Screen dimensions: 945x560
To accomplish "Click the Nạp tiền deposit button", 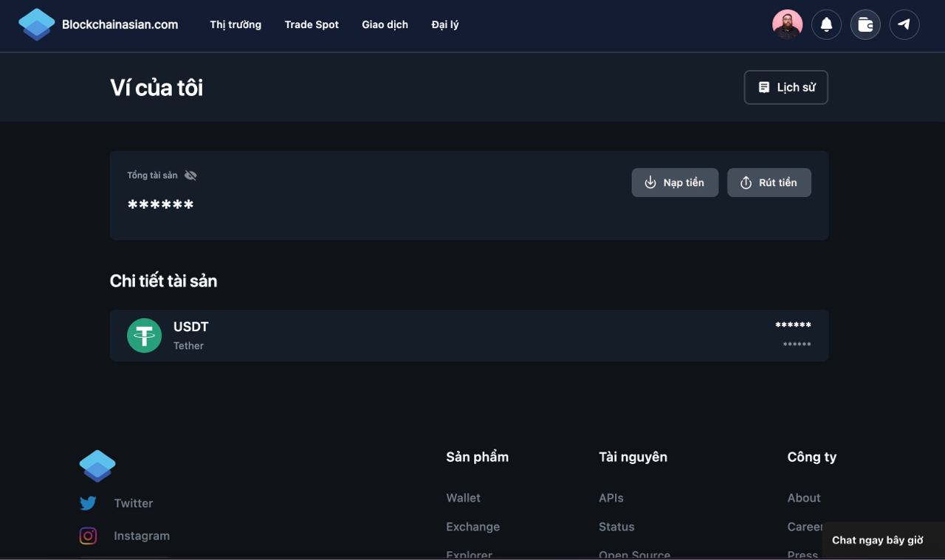I will pos(675,182).
